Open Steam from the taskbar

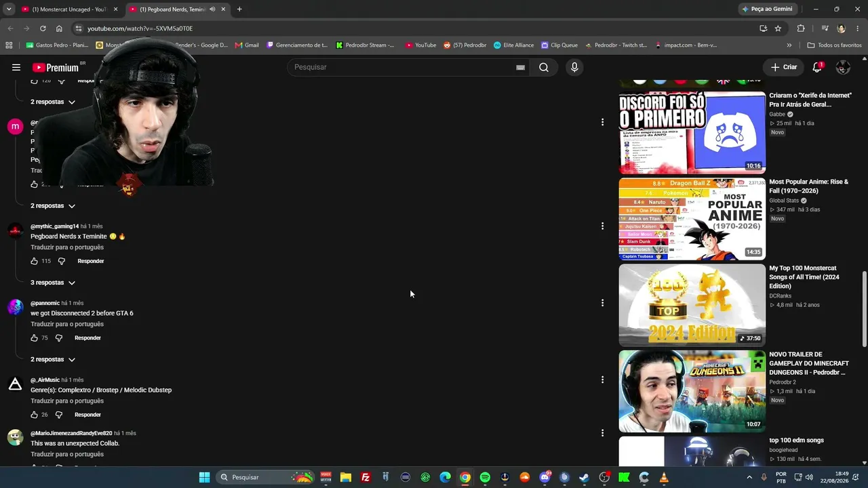[584, 477]
